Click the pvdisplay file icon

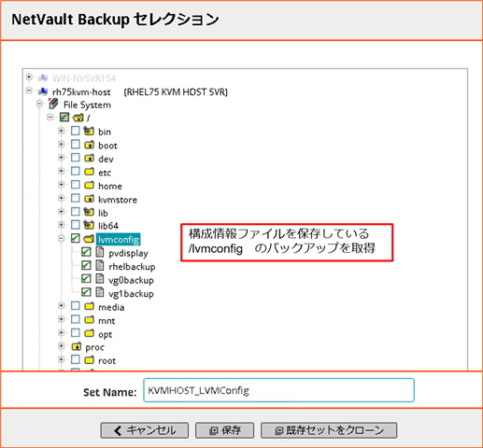pos(100,252)
